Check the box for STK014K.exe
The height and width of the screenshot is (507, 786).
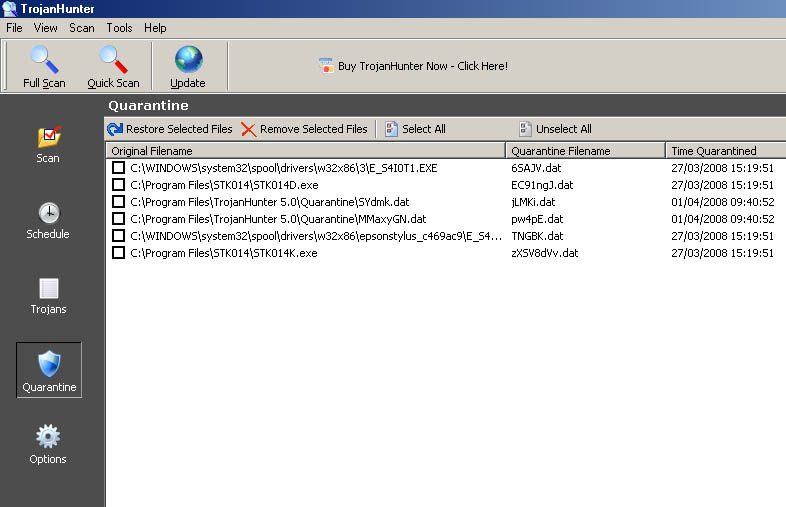click(x=118, y=253)
